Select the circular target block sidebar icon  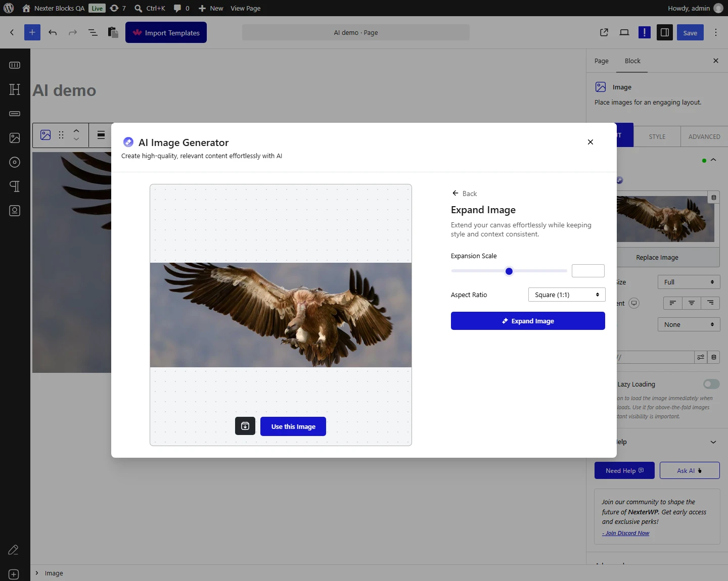click(x=15, y=162)
